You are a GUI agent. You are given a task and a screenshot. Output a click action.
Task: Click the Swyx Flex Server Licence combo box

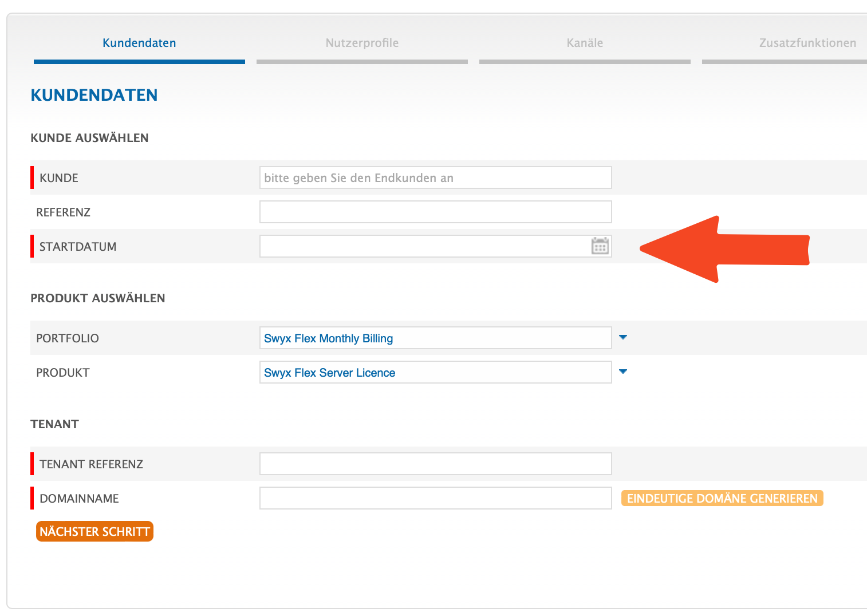435,372
